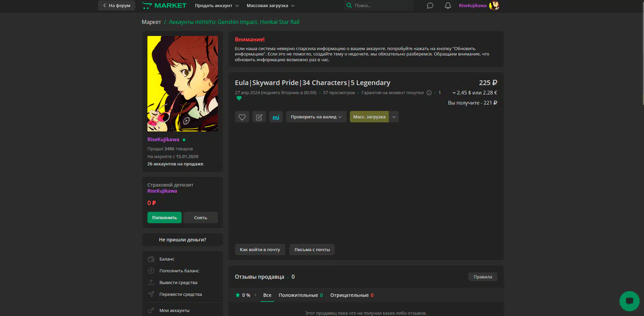Image resolution: width=644 pixels, height=316 pixels.
Task: Click Гарантия на момент покупки text
Action: [x=393, y=93]
